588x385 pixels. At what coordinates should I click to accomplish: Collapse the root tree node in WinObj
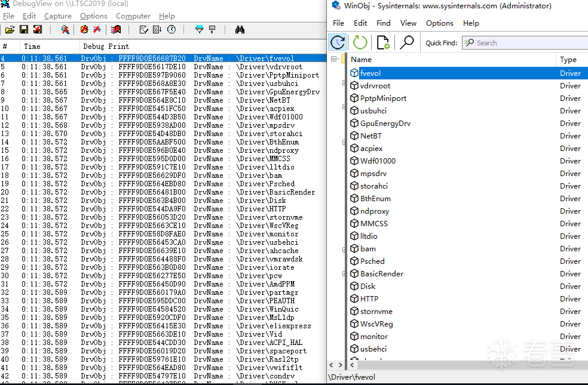click(x=334, y=59)
